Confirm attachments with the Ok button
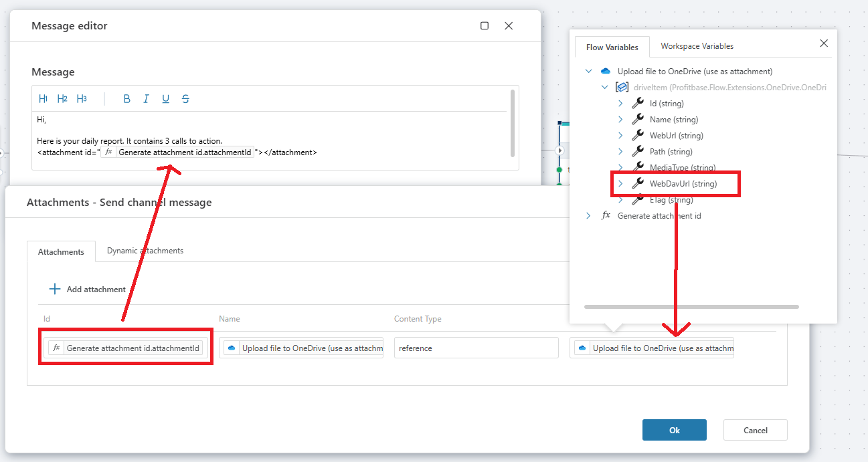The height and width of the screenshot is (462, 868). coord(674,430)
